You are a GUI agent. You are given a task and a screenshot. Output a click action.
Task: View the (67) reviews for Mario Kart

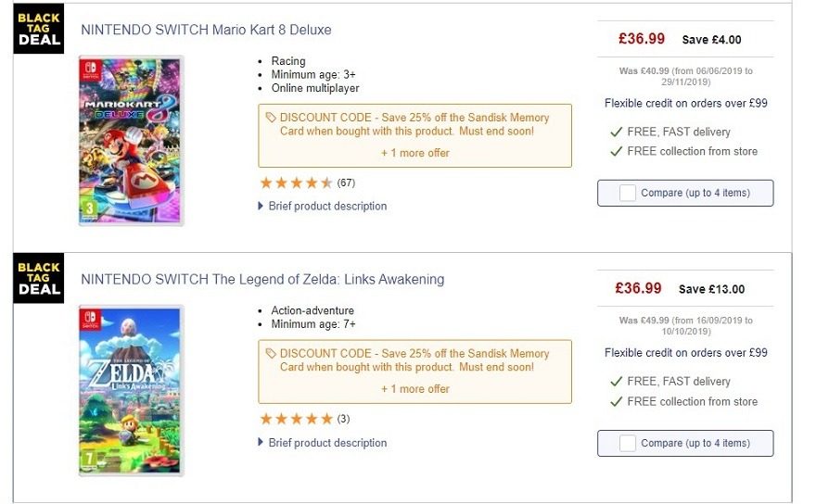point(346,183)
